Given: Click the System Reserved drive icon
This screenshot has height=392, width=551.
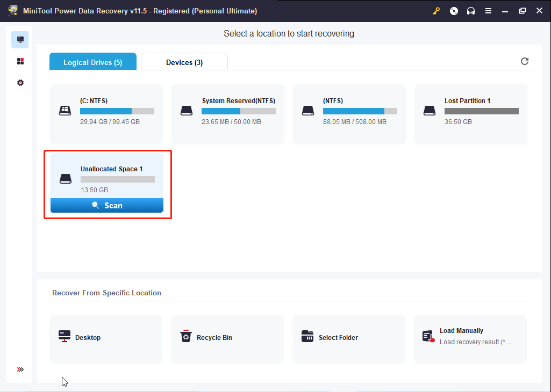Looking at the screenshot, I should (187, 111).
